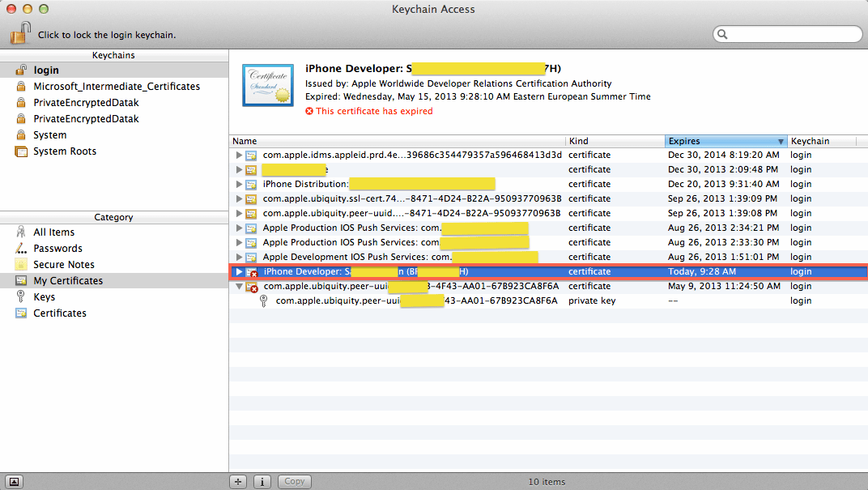Expand the iPhone Distribution certificate

[238, 184]
